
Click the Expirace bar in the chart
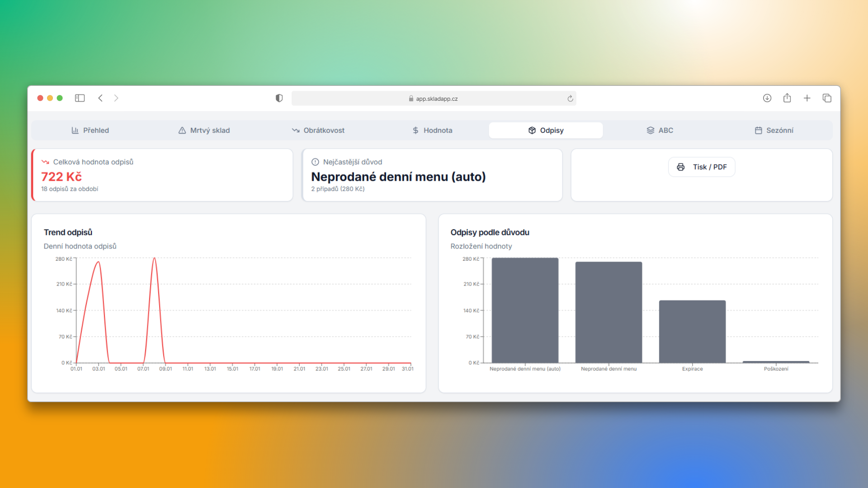click(x=692, y=331)
